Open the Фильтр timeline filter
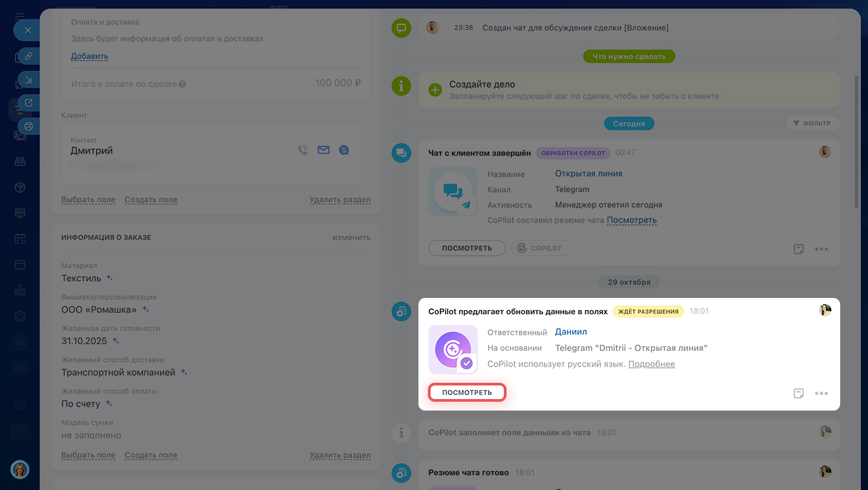The height and width of the screenshot is (490, 868). point(812,124)
